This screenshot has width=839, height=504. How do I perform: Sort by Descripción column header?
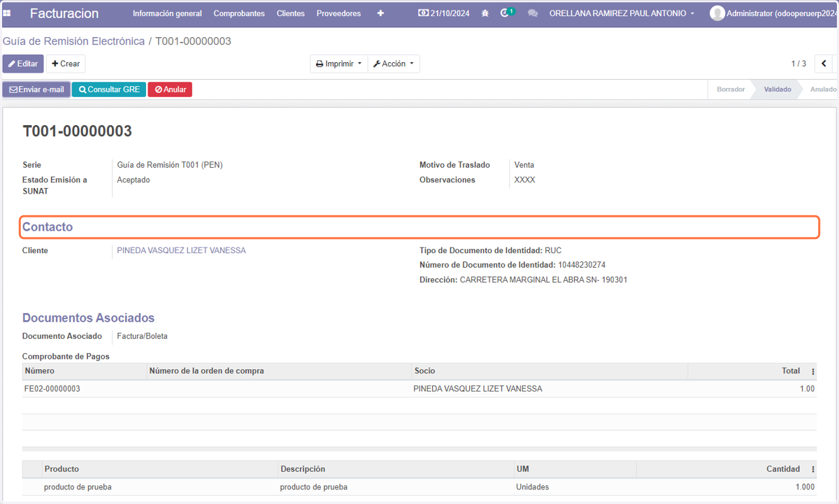coord(396,469)
